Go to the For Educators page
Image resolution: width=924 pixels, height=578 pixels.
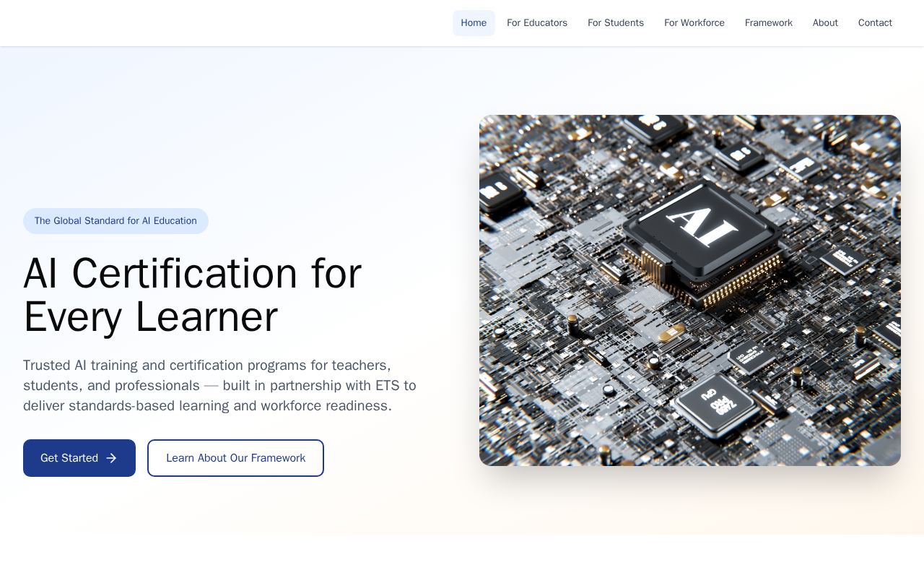tap(537, 23)
